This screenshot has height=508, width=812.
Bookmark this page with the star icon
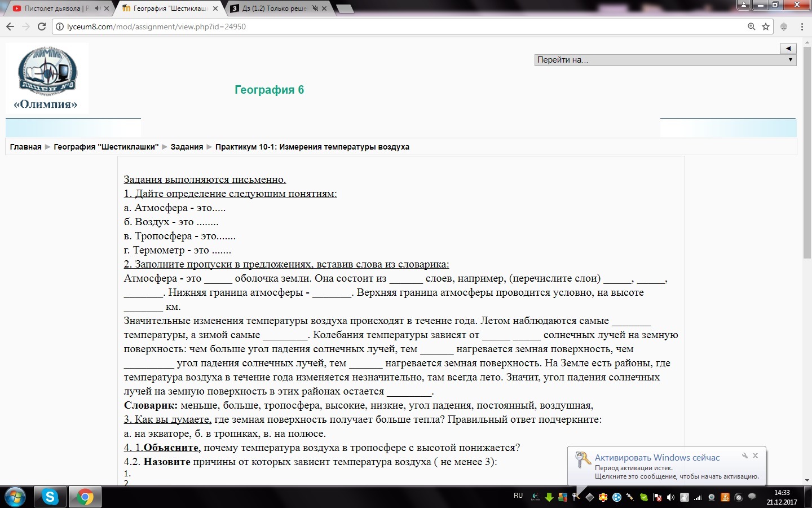(766, 27)
